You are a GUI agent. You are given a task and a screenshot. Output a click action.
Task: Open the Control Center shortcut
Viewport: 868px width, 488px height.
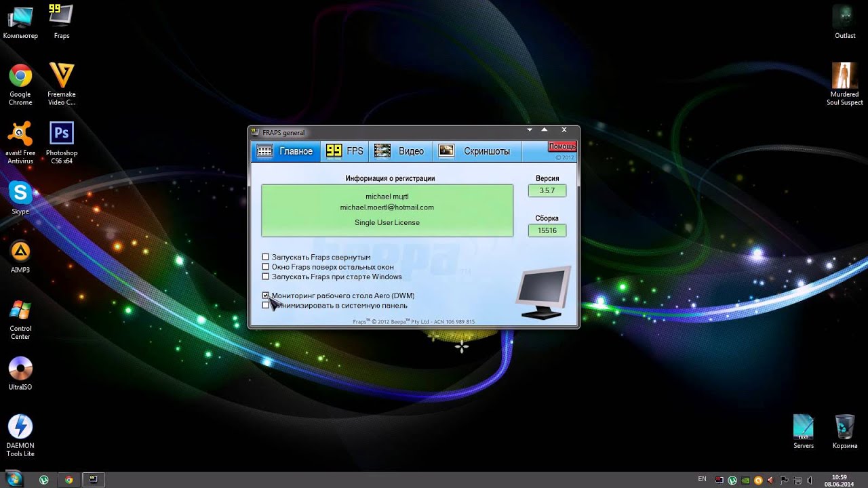coord(20,319)
